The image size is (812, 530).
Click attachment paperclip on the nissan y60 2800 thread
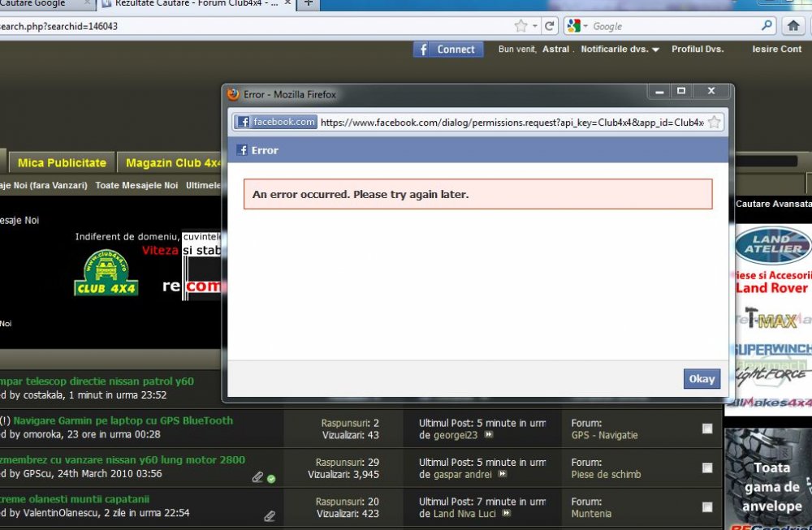click(257, 477)
